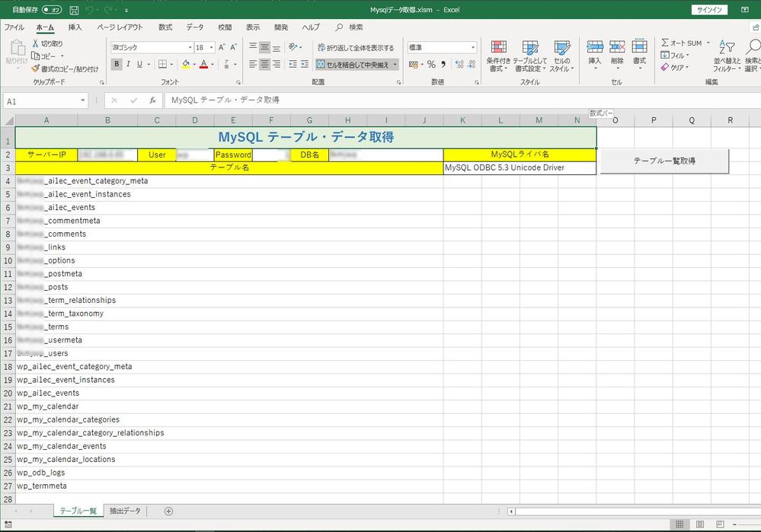Switch to the 抽出データ sheet tab
The height and width of the screenshot is (532, 761).
(125, 511)
